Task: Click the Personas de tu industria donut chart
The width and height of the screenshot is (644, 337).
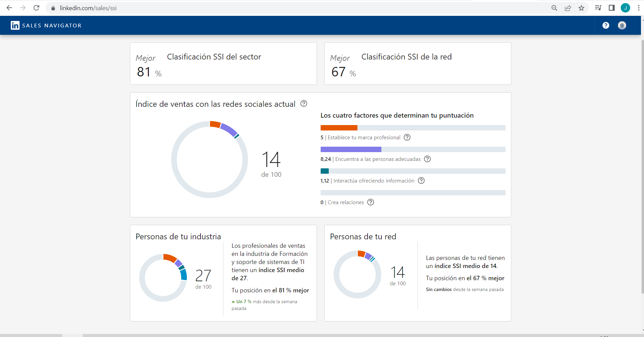Action: (x=163, y=278)
